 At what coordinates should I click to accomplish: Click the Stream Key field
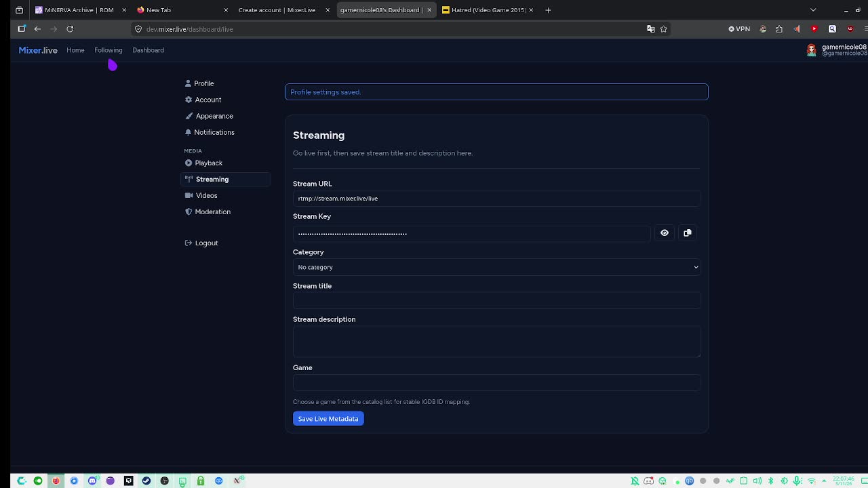472,233
